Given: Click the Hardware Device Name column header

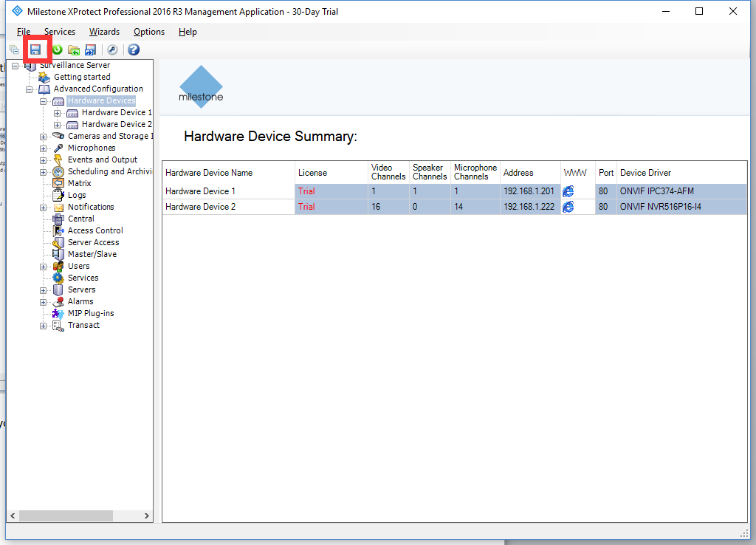Looking at the screenshot, I should 229,173.
